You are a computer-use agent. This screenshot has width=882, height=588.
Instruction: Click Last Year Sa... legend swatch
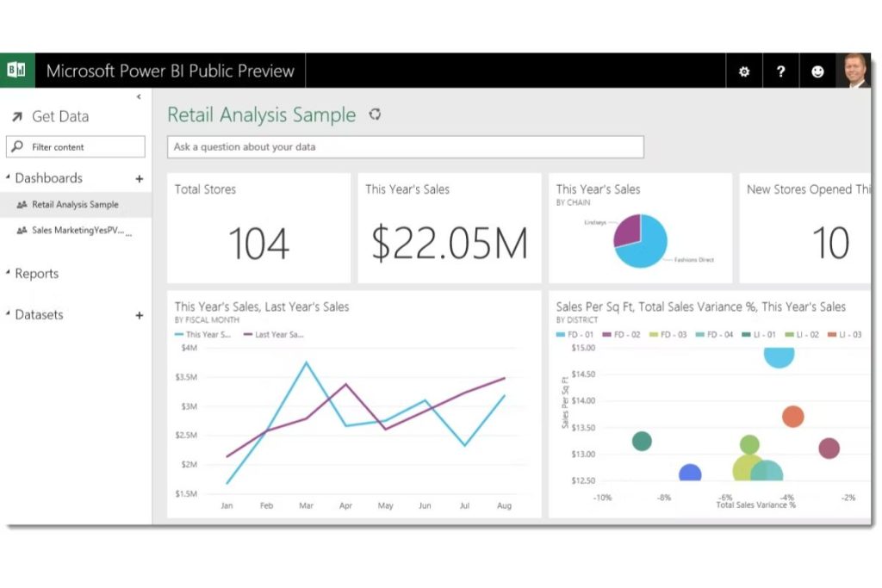(247, 335)
